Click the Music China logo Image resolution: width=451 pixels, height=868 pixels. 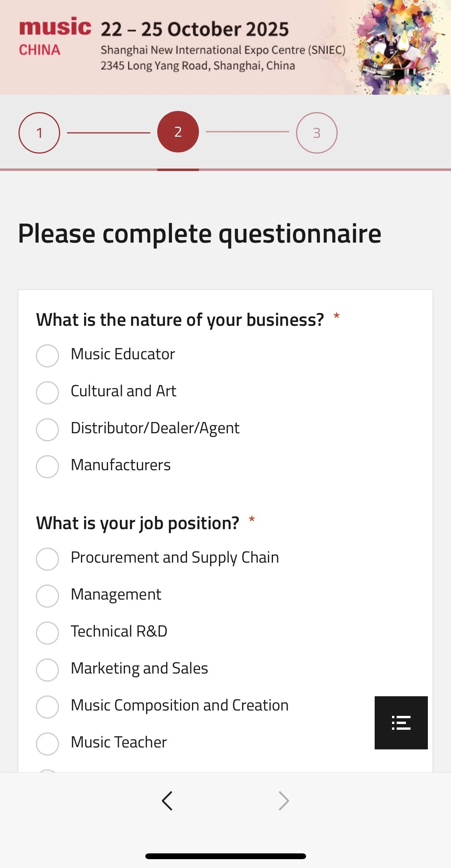tap(55, 37)
